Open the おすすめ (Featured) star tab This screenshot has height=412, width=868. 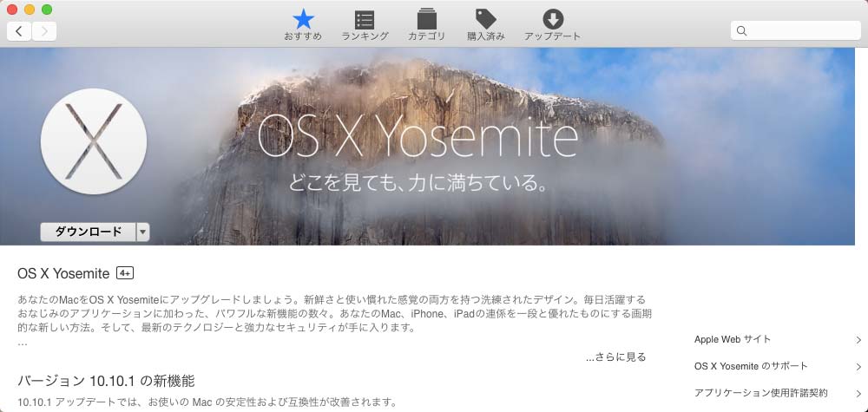pos(303,25)
